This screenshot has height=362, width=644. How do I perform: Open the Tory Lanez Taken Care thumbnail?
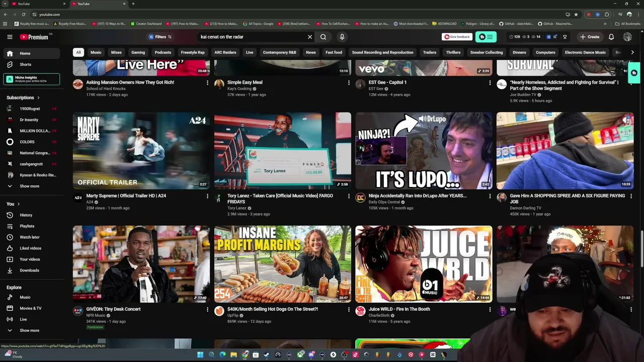pyautogui.click(x=283, y=151)
